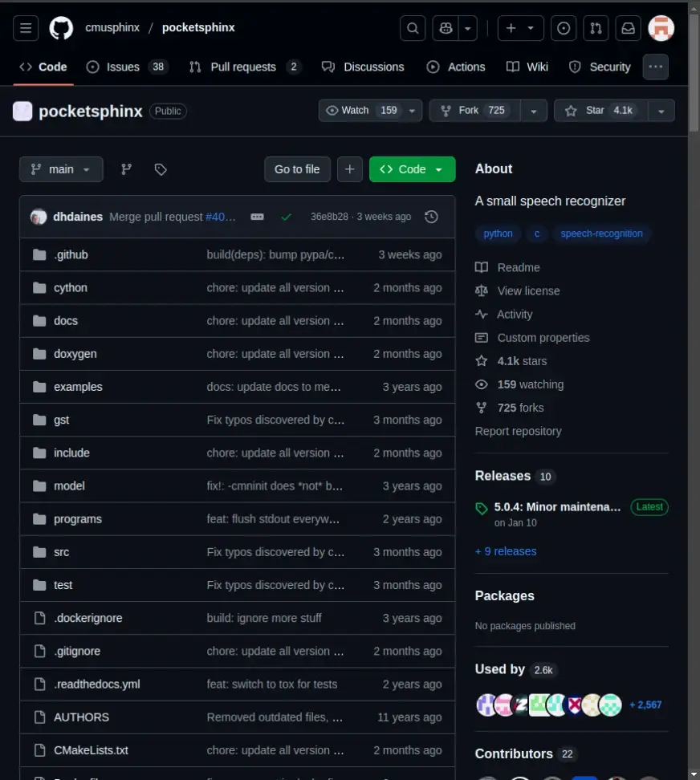Image resolution: width=700 pixels, height=780 pixels.
Task: Toggle Watch on this repository
Action: pyautogui.click(x=360, y=111)
